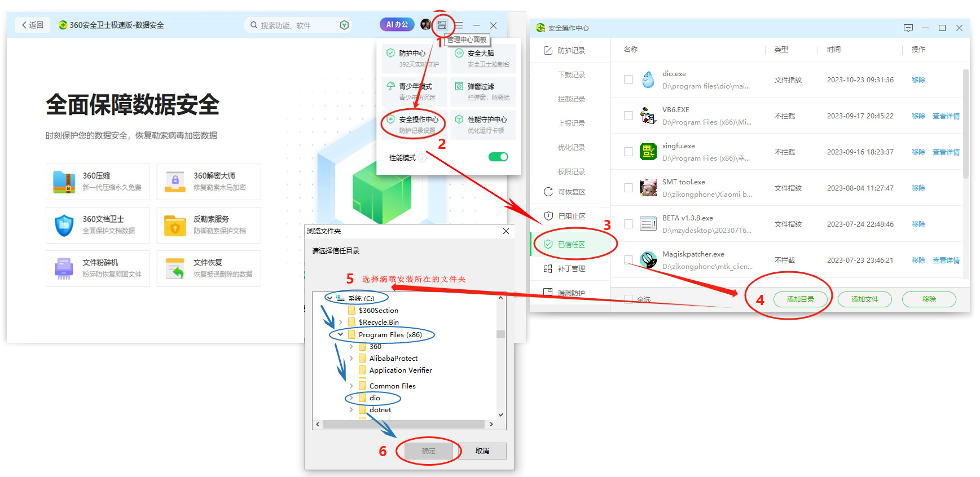The width and height of the screenshot is (980, 477).
Task: Launch 反勒索服务 tool
Action: coord(209,225)
